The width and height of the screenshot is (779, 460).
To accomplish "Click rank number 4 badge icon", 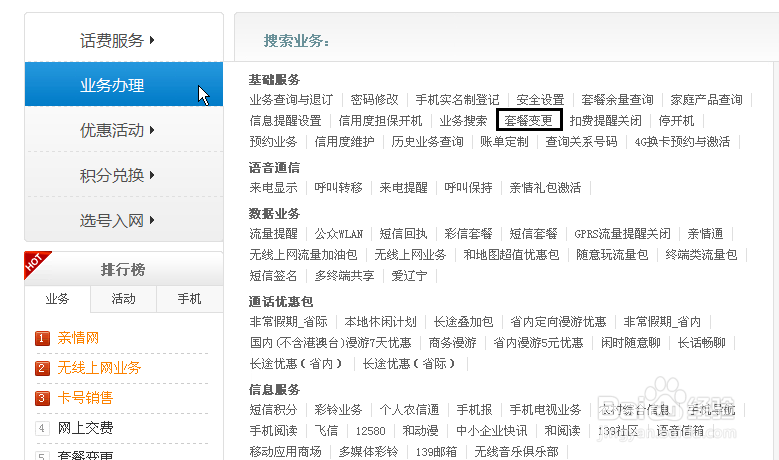I will [42, 428].
